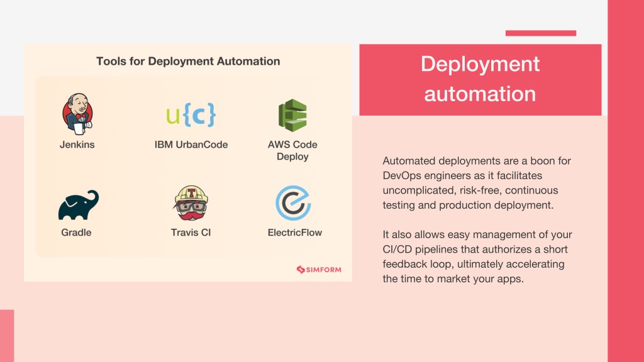644x362 pixels.
Task: Click the Jenkins butler logo
Action: pos(77,114)
